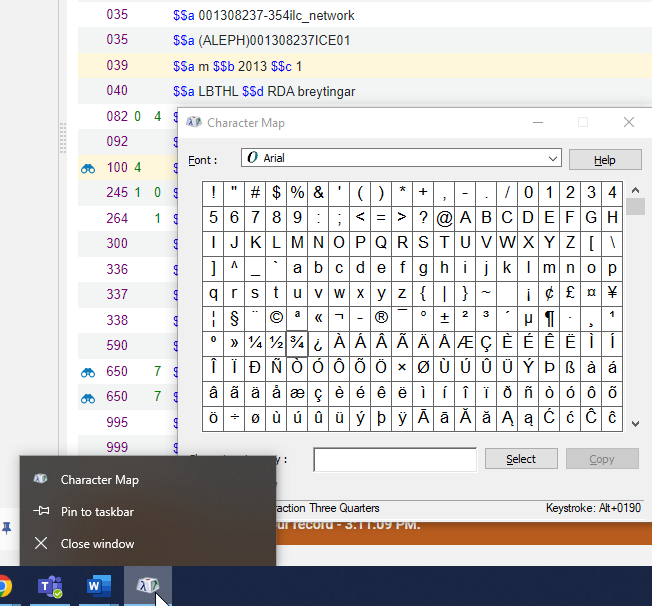
Task: Select the £ pound character
Action: 570,293
